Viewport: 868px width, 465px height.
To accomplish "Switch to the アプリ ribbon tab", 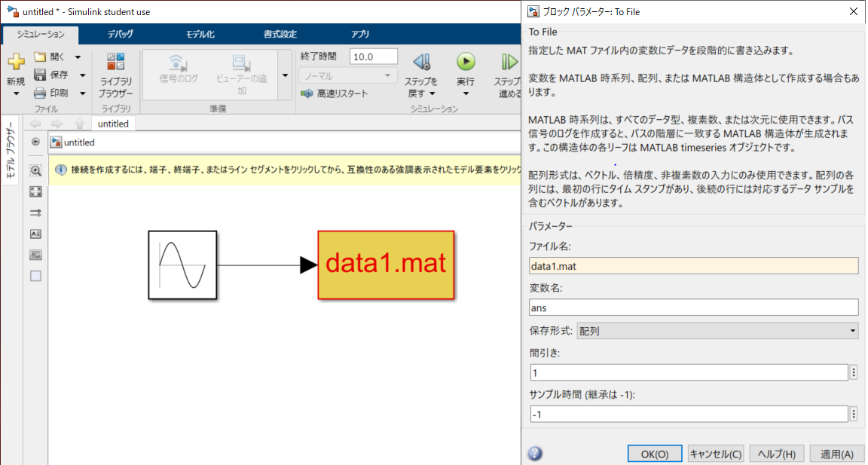I will point(359,34).
